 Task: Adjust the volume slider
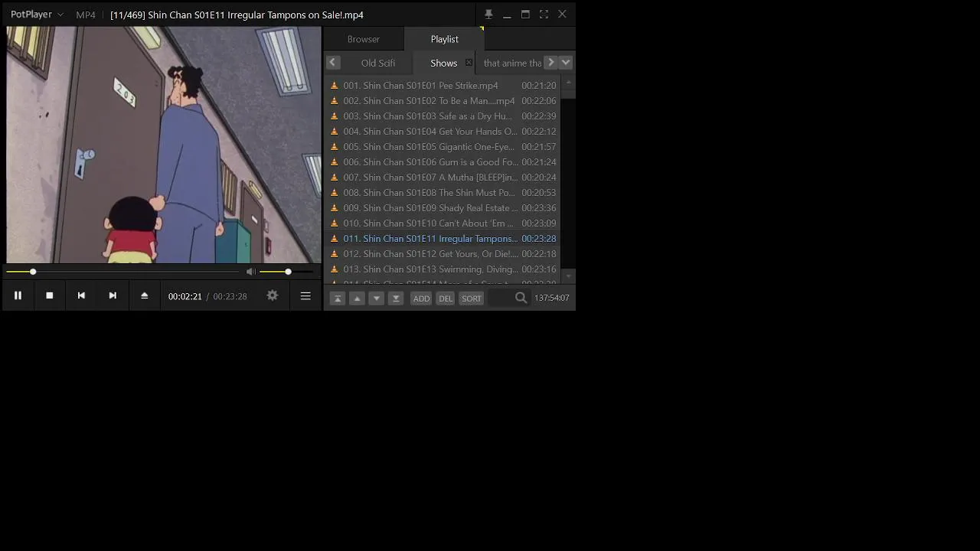pyautogui.click(x=287, y=272)
